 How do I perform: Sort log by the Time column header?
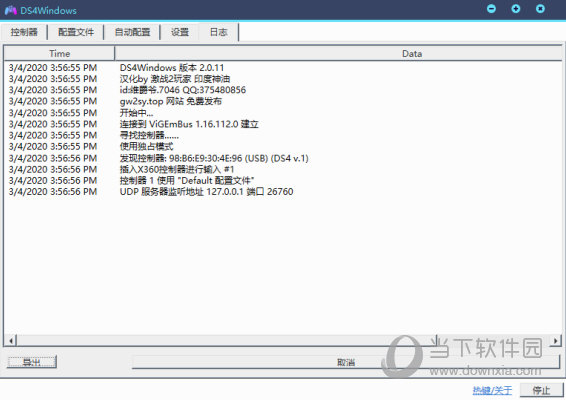pos(60,53)
